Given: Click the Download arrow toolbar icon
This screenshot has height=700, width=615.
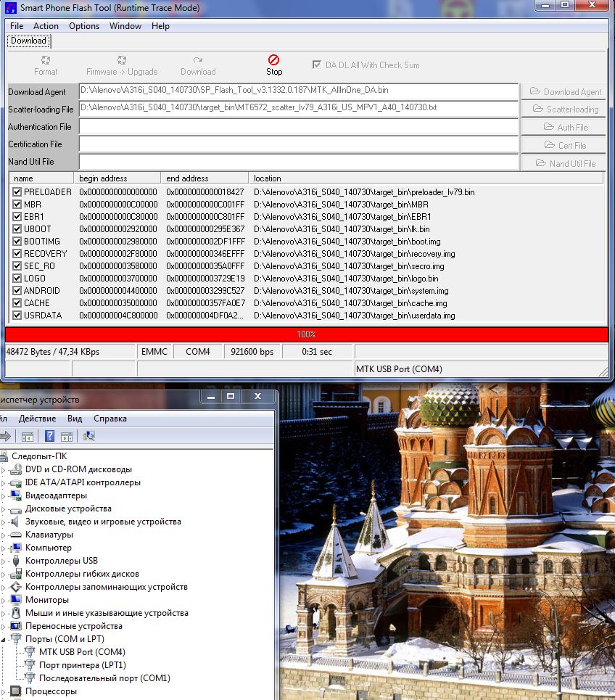Looking at the screenshot, I should click(198, 60).
